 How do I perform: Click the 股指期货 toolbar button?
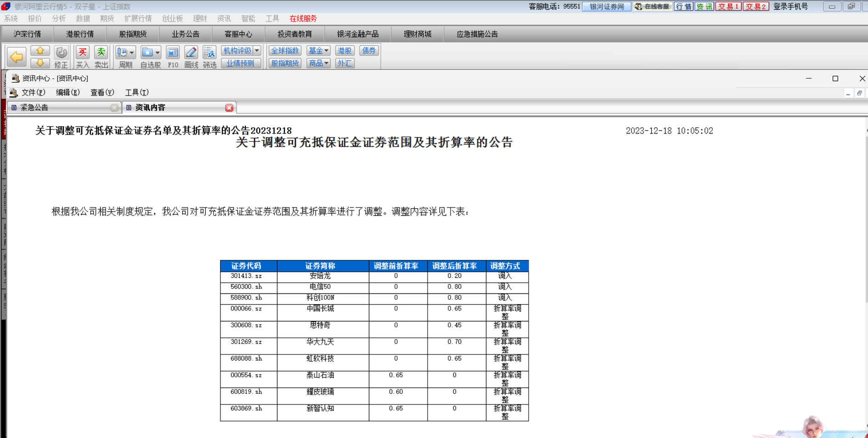pos(285,63)
